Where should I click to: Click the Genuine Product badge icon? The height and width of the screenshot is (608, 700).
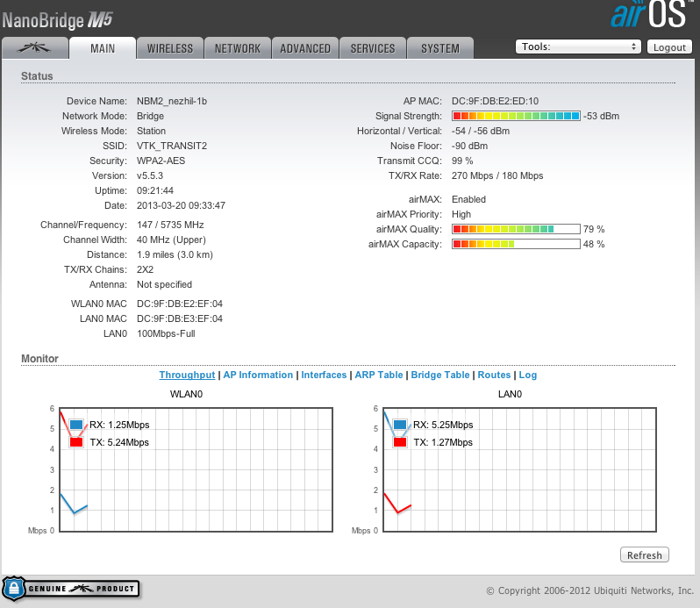[x=70, y=589]
